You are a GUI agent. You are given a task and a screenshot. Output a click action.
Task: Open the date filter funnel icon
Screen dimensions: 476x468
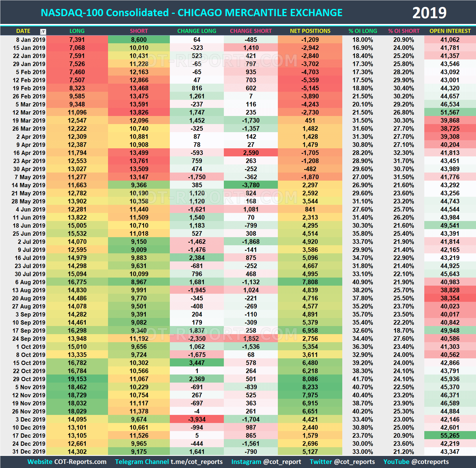tap(43, 31)
